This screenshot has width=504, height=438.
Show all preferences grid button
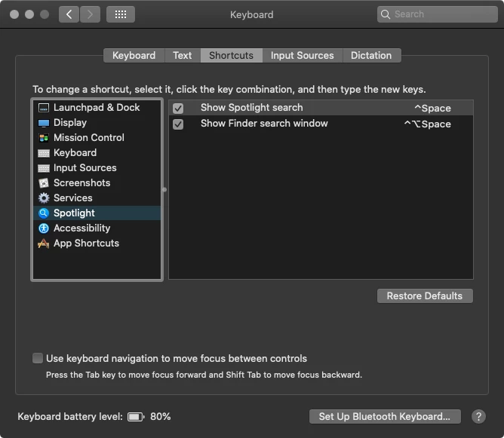pos(121,14)
